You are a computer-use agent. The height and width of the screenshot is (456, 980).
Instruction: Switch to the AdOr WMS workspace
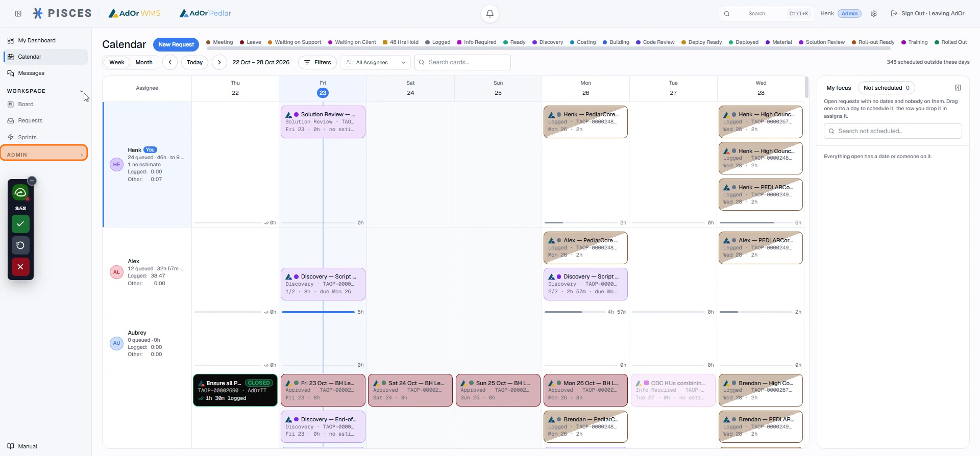point(135,13)
